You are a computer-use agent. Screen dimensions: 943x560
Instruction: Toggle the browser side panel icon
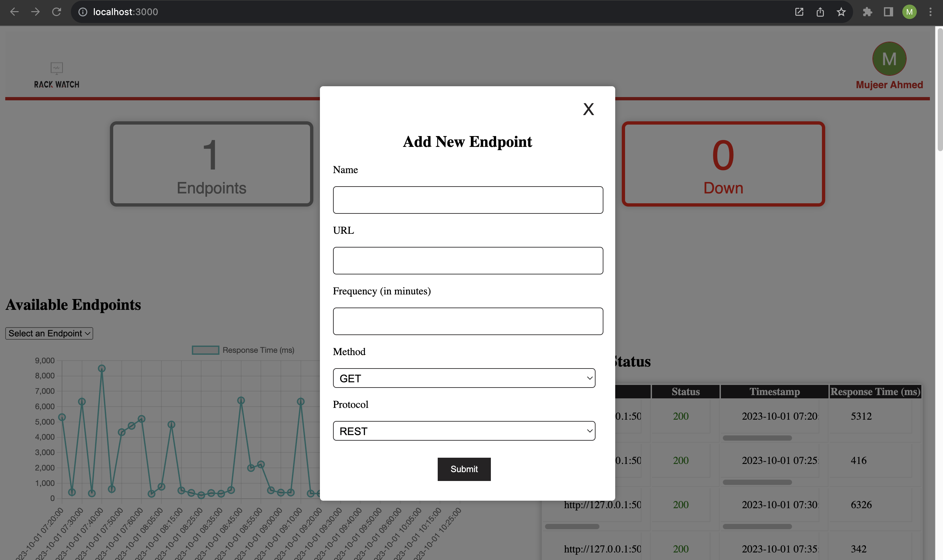888,12
